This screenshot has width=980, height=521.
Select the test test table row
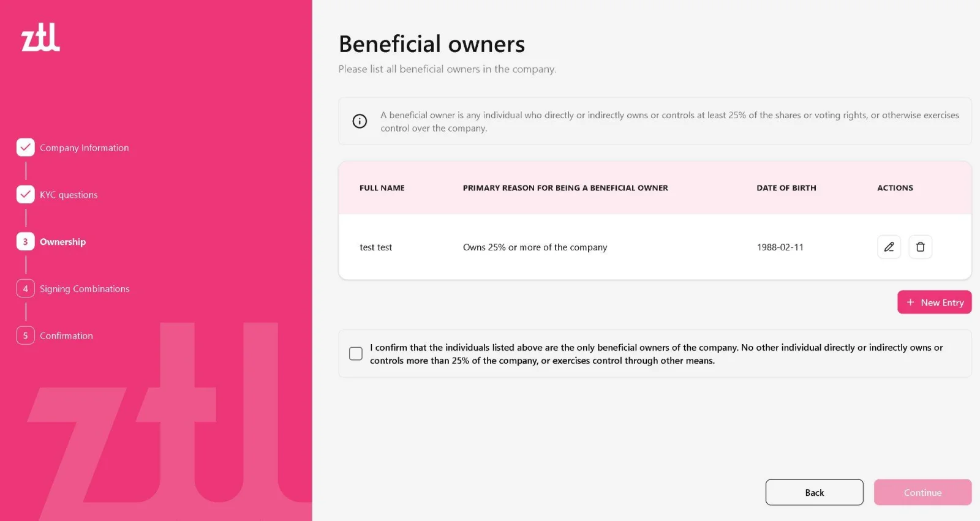click(x=655, y=247)
